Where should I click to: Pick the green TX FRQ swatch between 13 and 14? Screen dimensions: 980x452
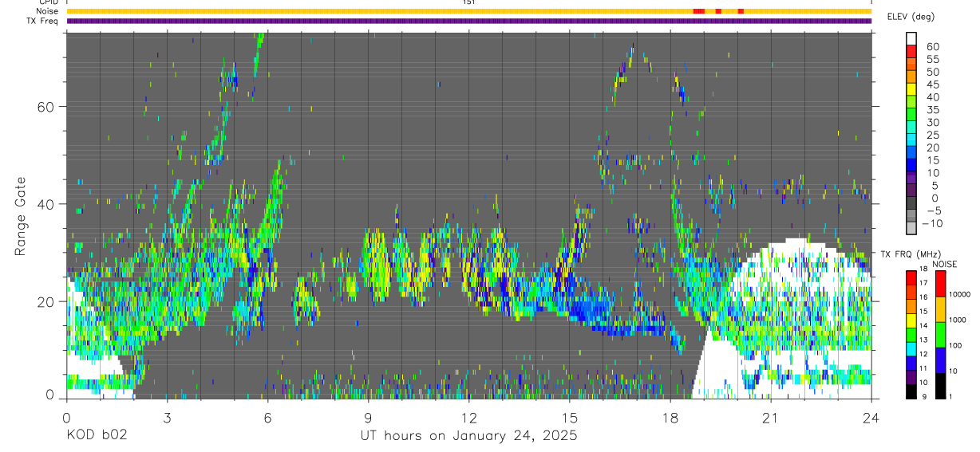click(x=911, y=334)
